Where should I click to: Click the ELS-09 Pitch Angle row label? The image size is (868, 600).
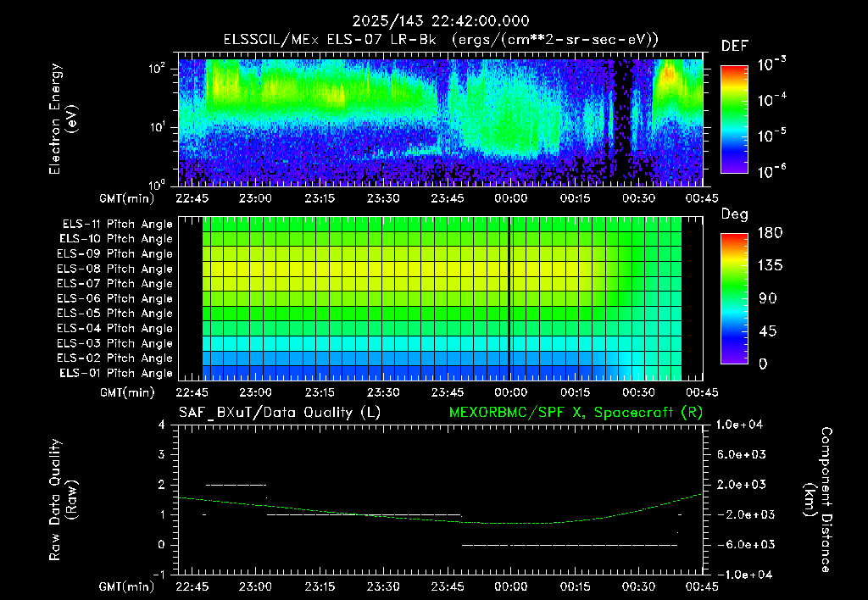114,254
